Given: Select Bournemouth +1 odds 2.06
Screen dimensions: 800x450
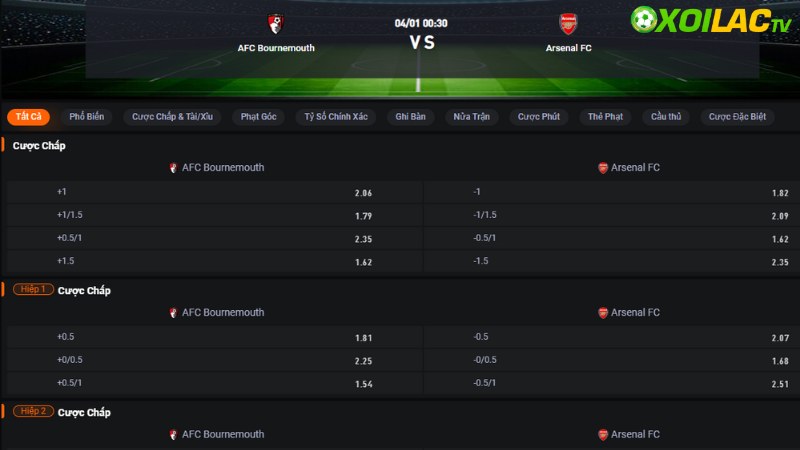Looking at the screenshot, I should [215, 192].
